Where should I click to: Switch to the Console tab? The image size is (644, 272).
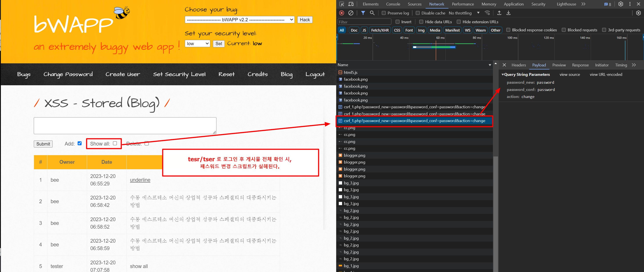[x=393, y=4]
